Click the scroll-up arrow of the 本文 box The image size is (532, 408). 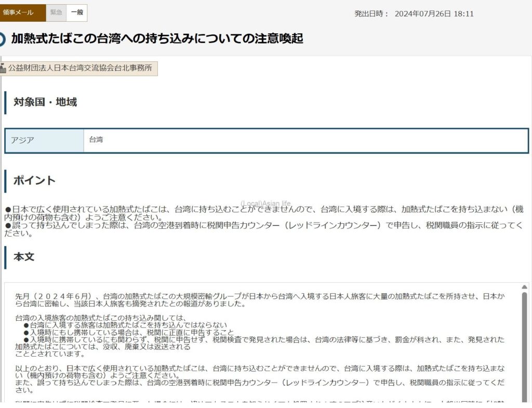524,288
